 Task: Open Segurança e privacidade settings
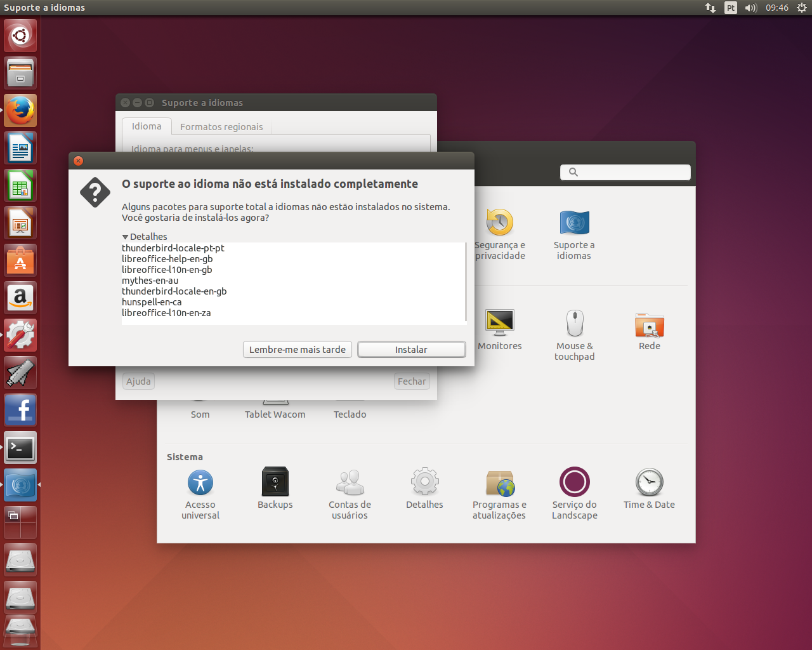(x=499, y=235)
